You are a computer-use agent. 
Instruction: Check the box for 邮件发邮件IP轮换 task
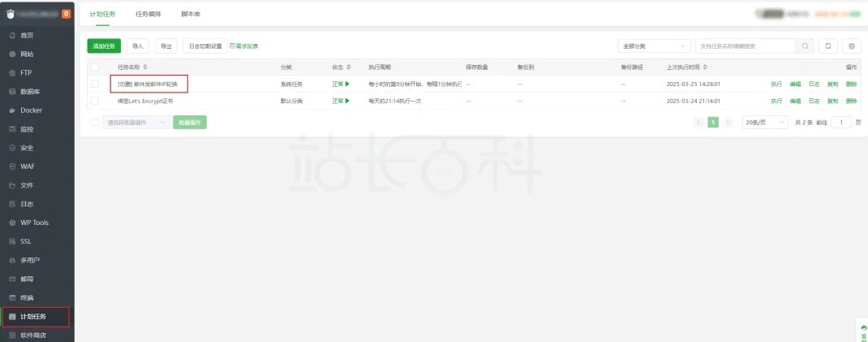[x=95, y=84]
